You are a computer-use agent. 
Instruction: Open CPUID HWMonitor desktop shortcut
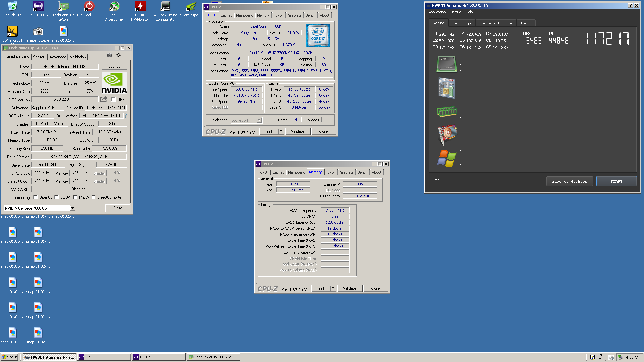click(x=140, y=11)
